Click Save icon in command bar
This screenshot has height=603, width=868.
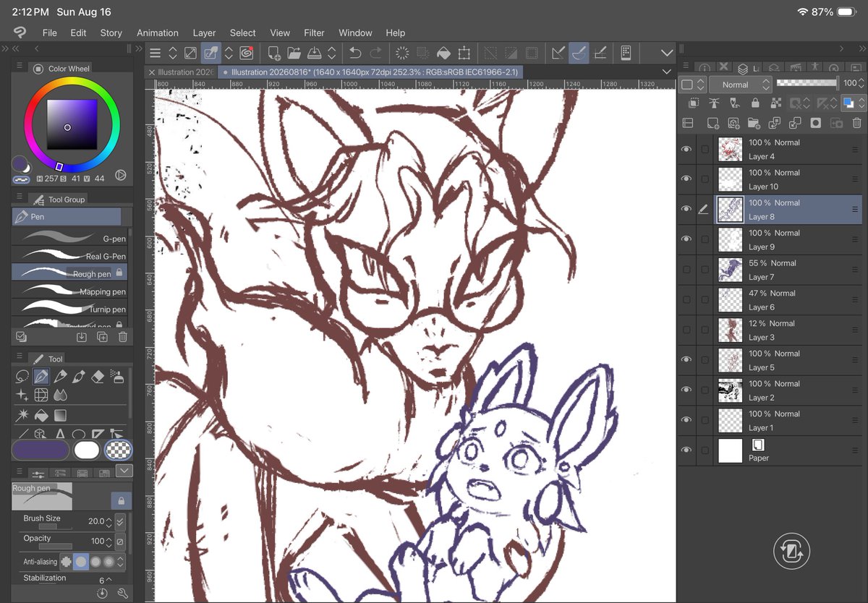314,53
